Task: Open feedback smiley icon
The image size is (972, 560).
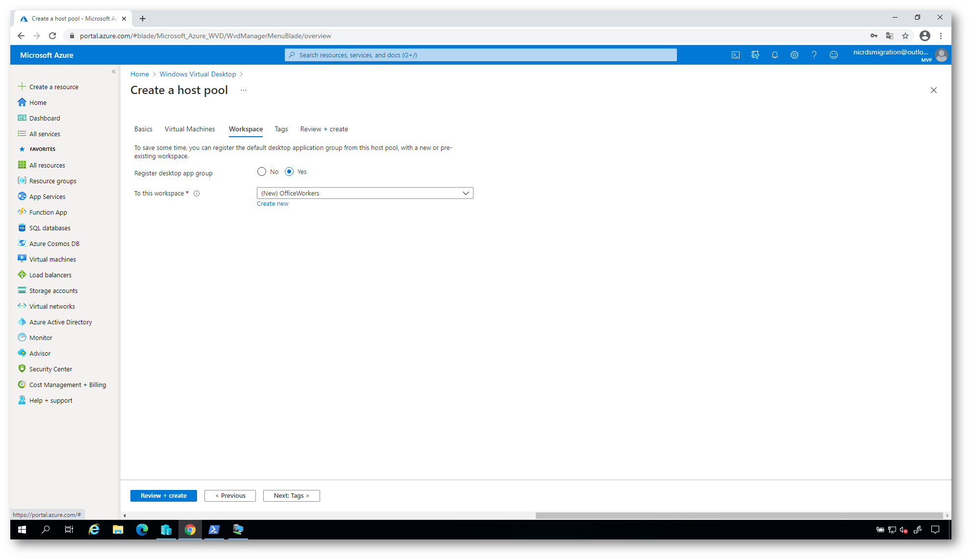Action: (x=833, y=55)
